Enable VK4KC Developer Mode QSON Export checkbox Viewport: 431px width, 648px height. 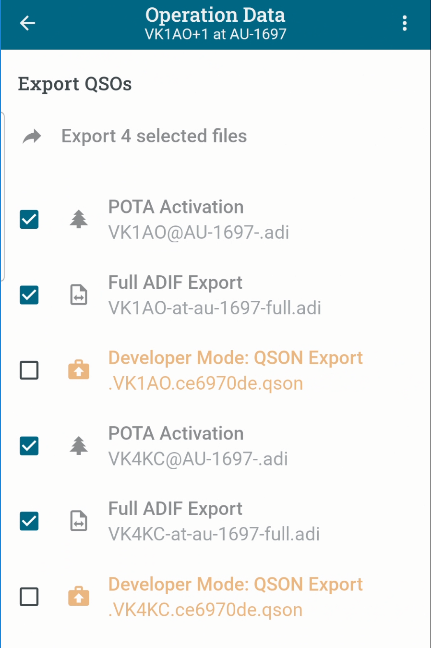point(29,596)
